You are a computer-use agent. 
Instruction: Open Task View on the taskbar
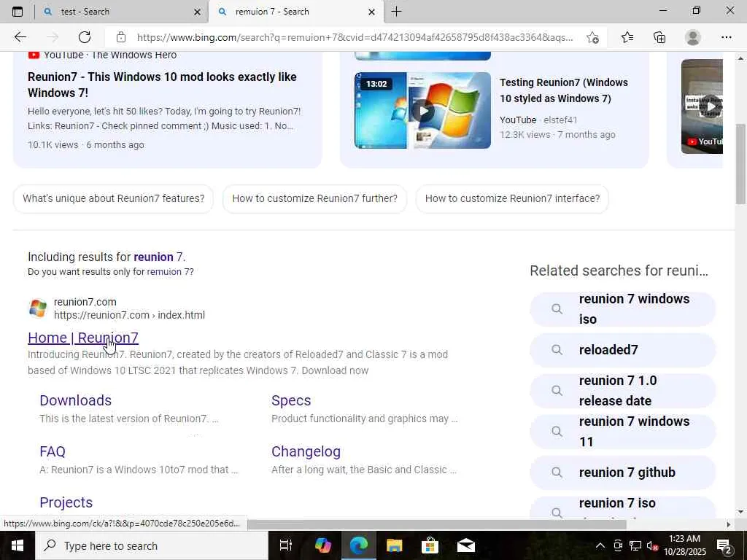[286, 545]
